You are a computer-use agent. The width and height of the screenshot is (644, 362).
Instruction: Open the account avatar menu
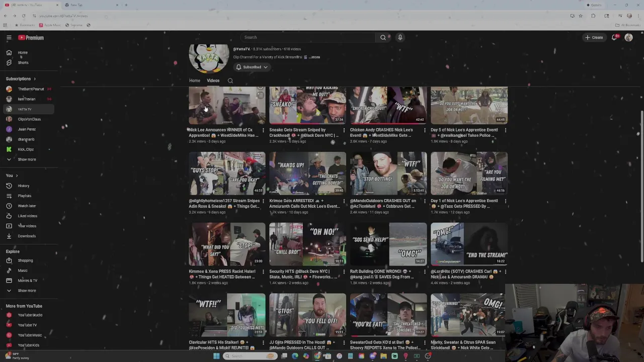coord(628,37)
